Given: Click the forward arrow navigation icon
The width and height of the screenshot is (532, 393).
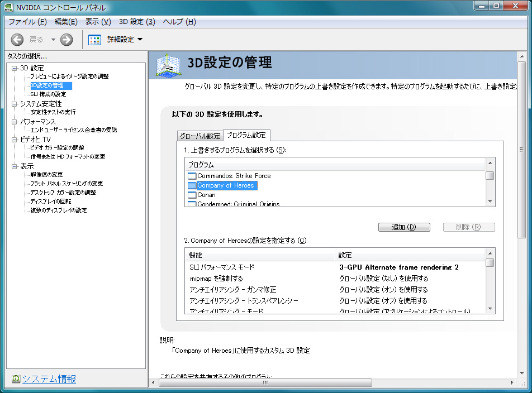Looking at the screenshot, I should [66, 40].
